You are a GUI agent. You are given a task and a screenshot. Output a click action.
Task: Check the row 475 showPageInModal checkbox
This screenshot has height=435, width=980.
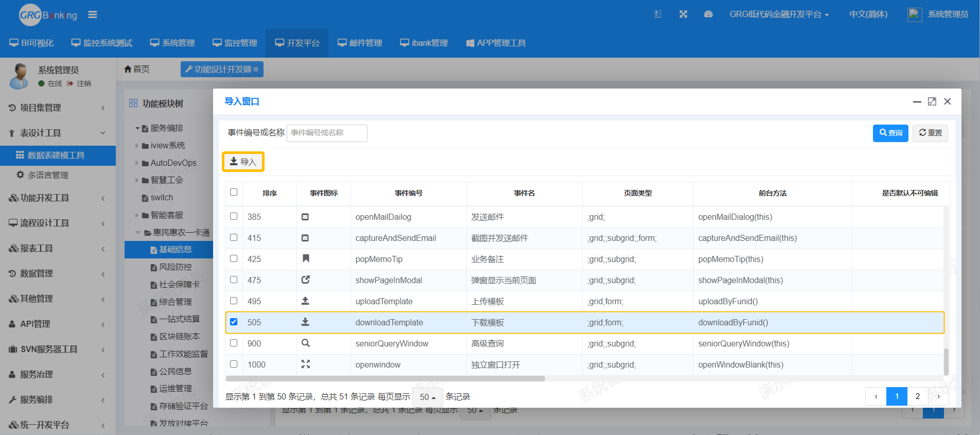[x=234, y=280]
